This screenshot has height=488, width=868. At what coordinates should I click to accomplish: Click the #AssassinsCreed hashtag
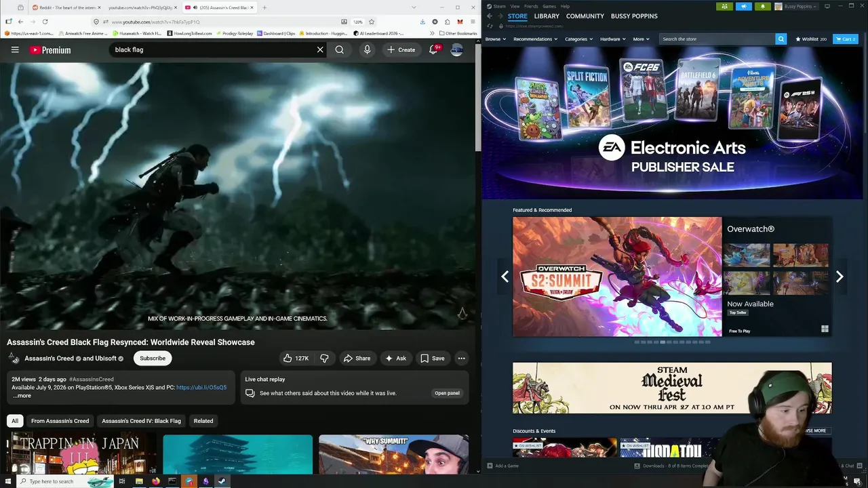[x=92, y=379]
